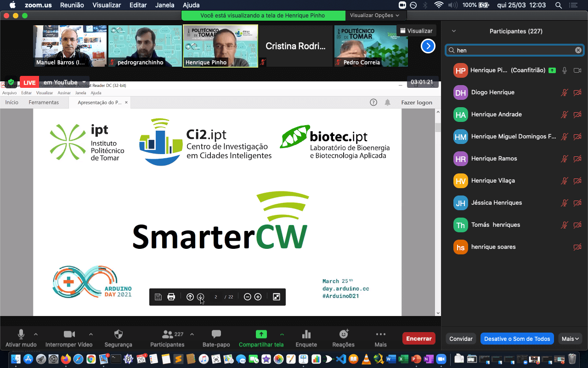Toggle microphone for Jéssica Henriques
The image size is (588, 368).
565,203
